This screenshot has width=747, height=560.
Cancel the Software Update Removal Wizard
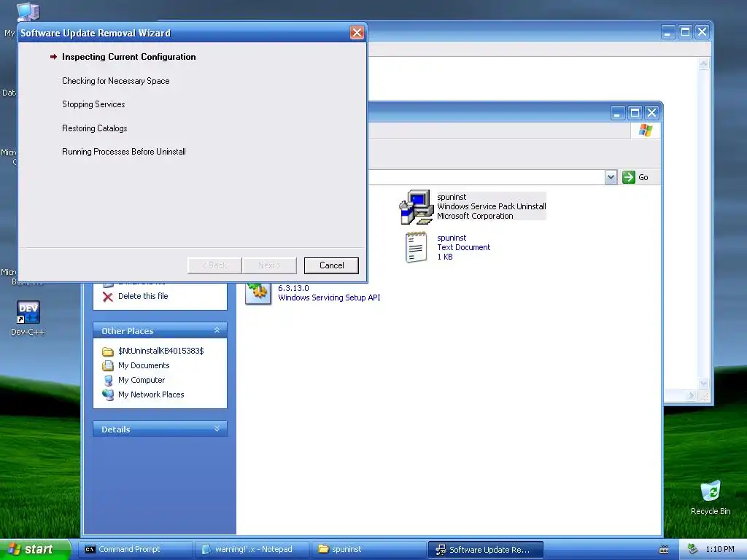331,265
